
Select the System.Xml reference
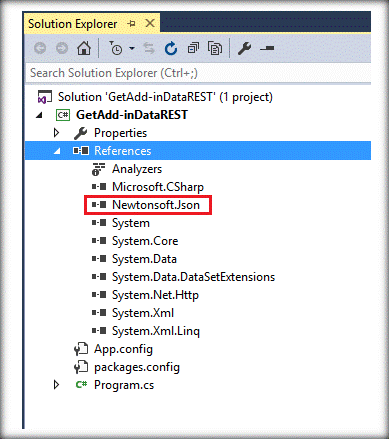[143, 313]
